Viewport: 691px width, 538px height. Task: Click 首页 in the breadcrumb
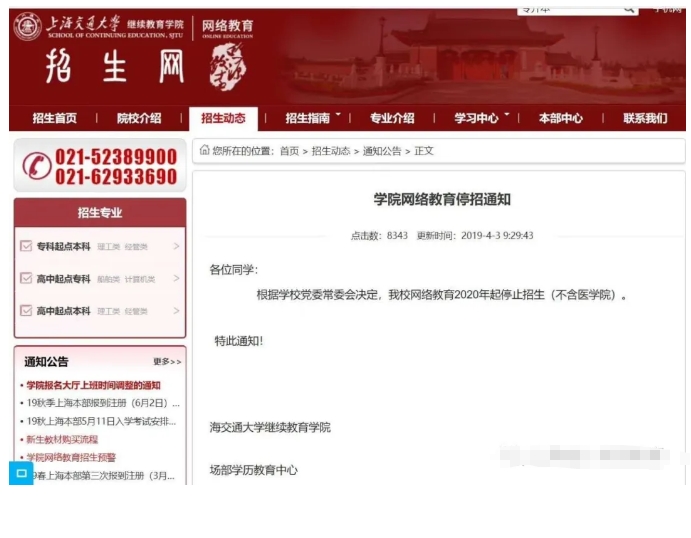[x=289, y=151]
